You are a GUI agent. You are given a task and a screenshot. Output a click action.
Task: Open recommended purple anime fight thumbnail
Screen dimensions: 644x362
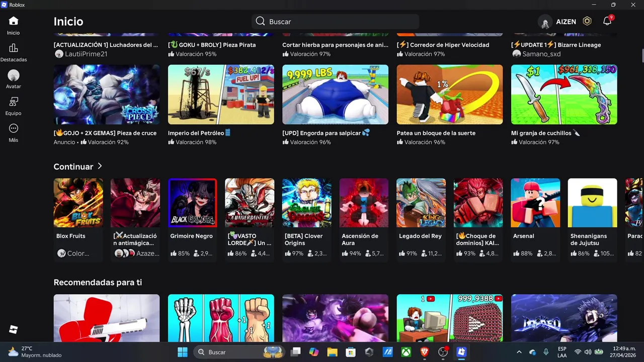tap(335, 318)
